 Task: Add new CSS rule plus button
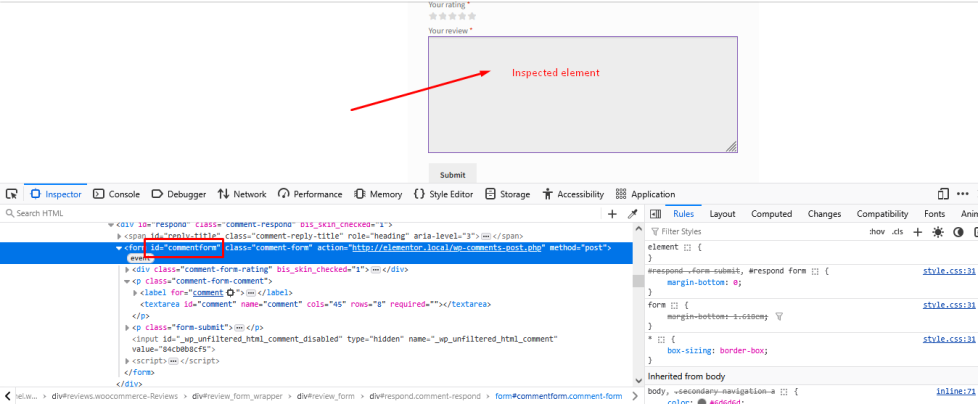point(917,232)
